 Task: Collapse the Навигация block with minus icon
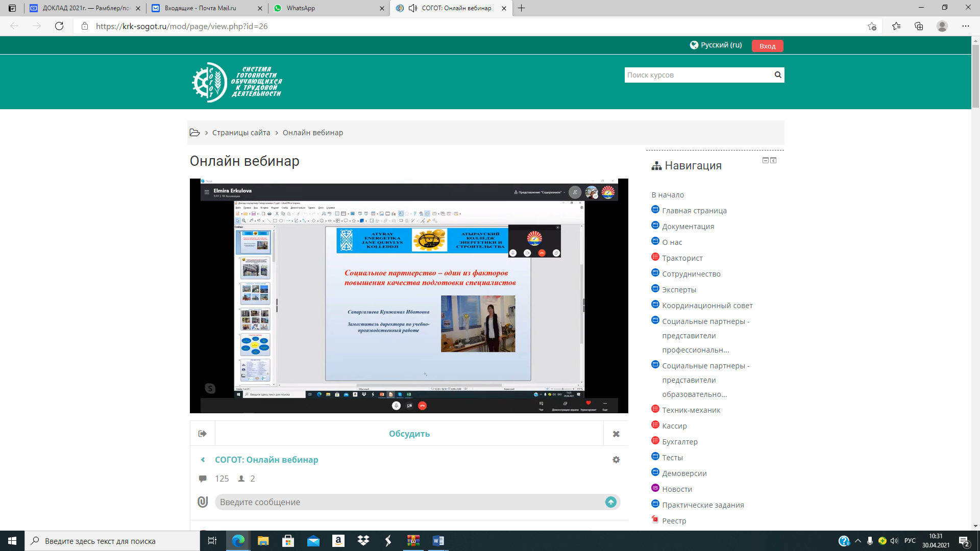765,160
